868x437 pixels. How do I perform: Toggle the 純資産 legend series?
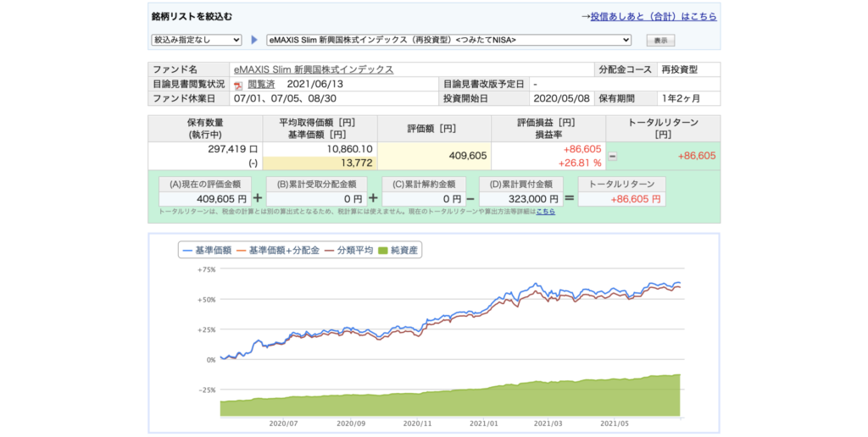(x=398, y=251)
